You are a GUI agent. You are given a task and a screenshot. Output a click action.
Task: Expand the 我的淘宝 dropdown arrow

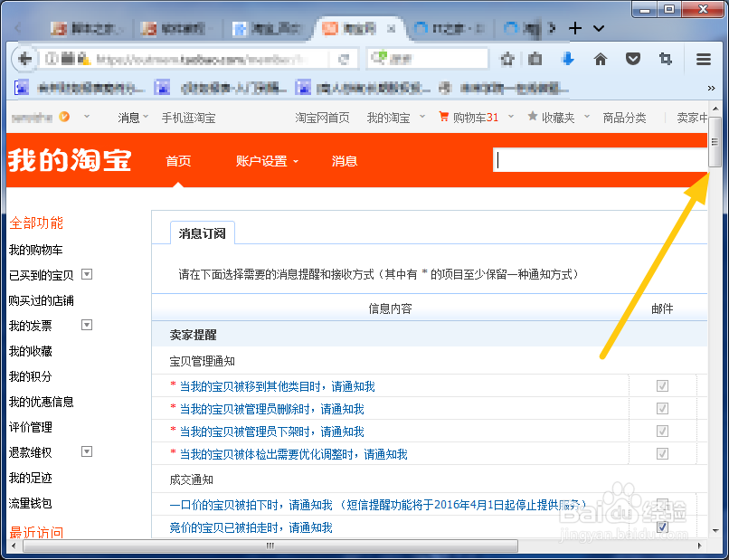[422, 117]
